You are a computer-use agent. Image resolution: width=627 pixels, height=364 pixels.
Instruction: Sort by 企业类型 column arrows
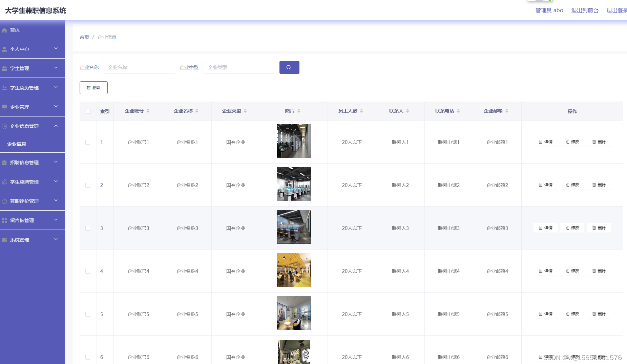(x=245, y=111)
